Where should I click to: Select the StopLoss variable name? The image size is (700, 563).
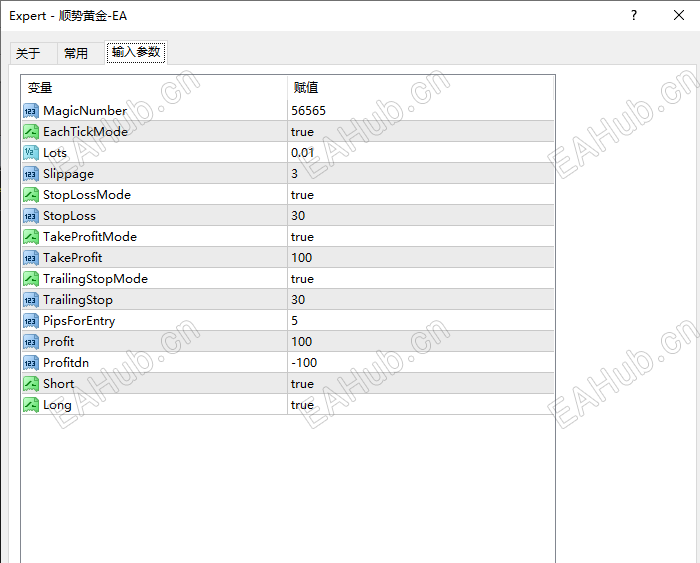coord(69,216)
